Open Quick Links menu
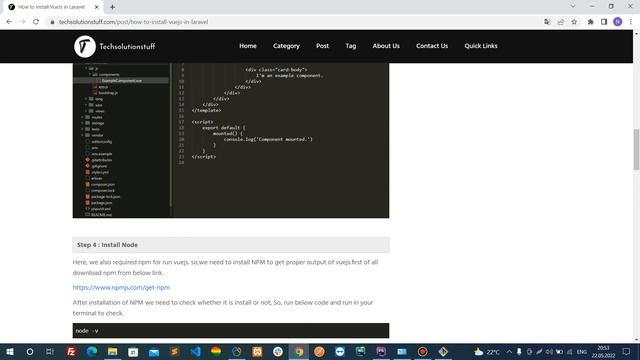 [481, 46]
